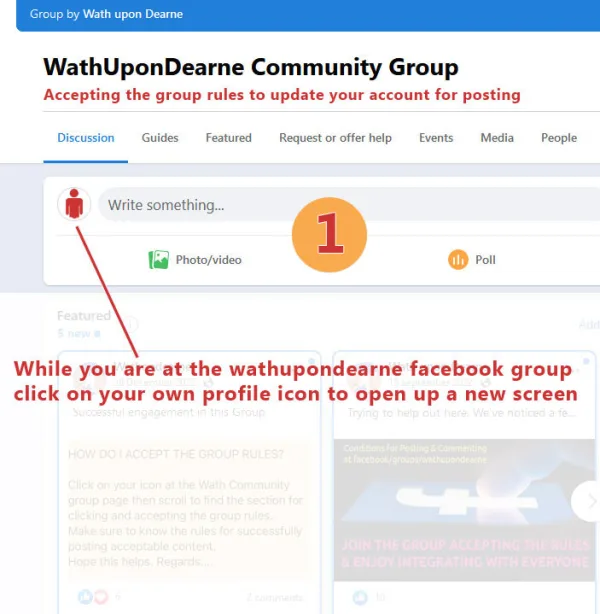Advance featured carousel with right chevron
Image resolution: width=600 pixels, height=614 pixels.
pyautogui.click(x=589, y=501)
